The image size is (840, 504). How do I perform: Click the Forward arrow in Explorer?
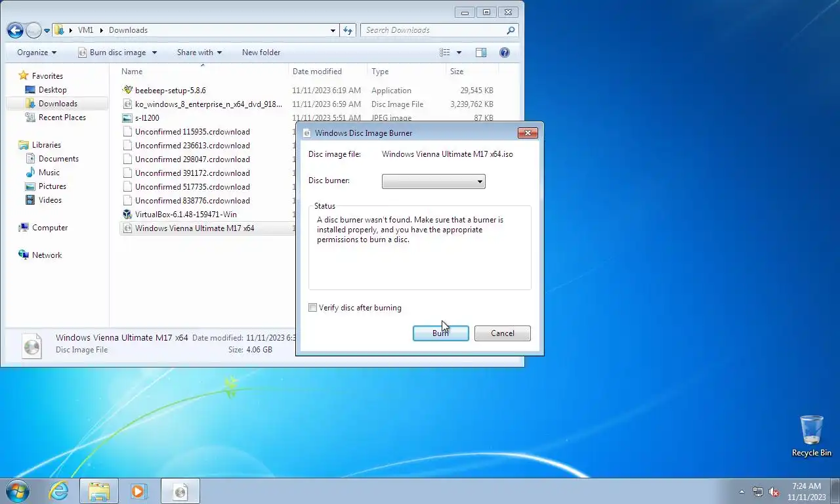point(33,30)
